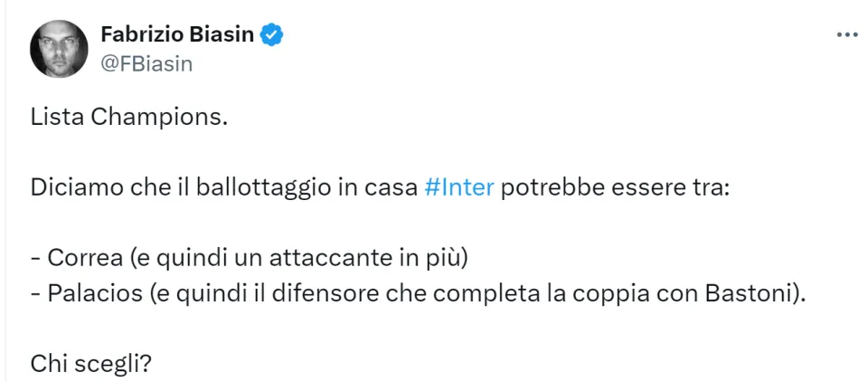The height and width of the screenshot is (382, 868).
Task: Select the word "Champions." in the tweet
Action: point(158,118)
